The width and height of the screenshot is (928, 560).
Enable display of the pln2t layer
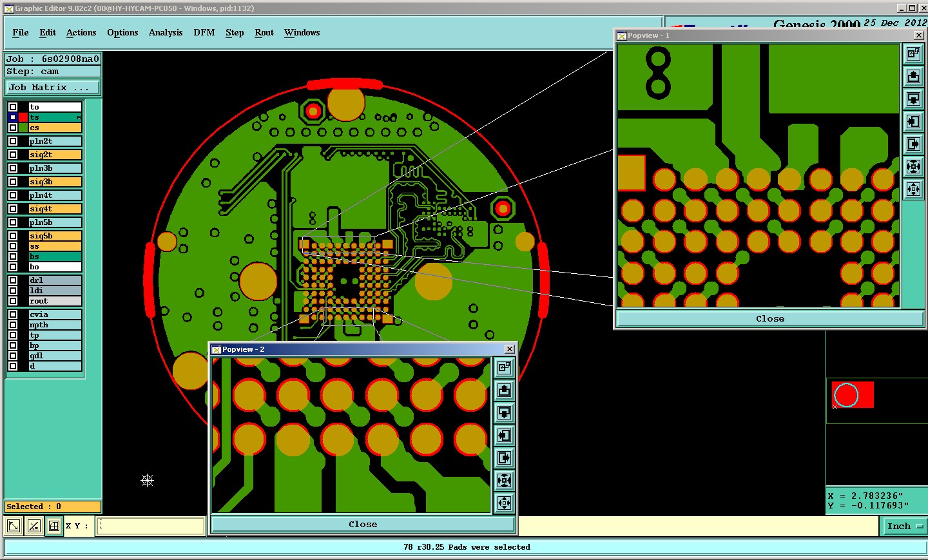pos(13,141)
